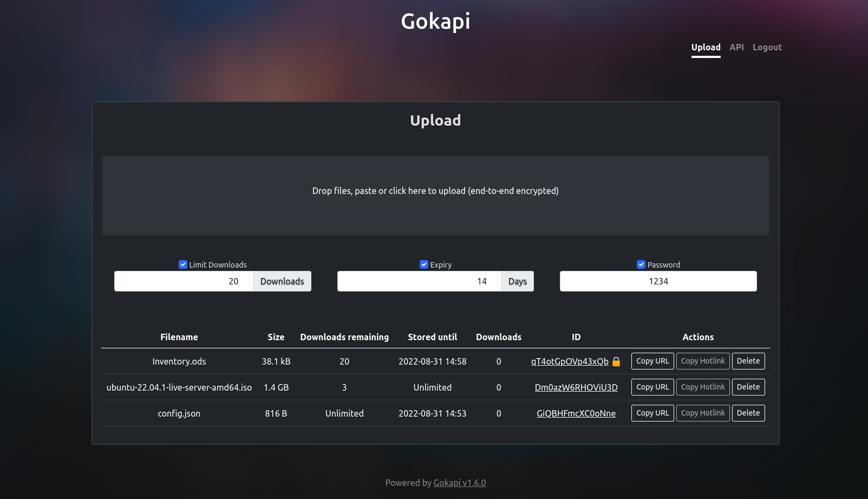Open the qT4otGpOVp43xQb ID link
This screenshot has width=868, height=499.
coord(570,361)
